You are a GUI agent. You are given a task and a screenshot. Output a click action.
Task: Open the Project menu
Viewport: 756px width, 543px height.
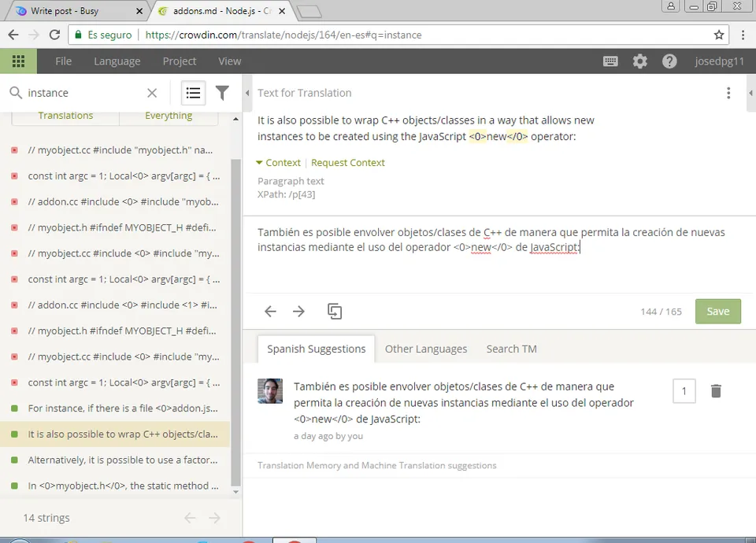(180, 61)
